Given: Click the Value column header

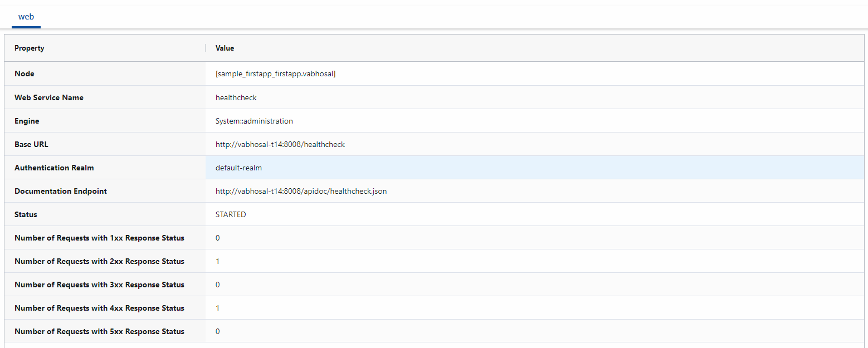Looking at the screenshot, I should coord(225,48).
